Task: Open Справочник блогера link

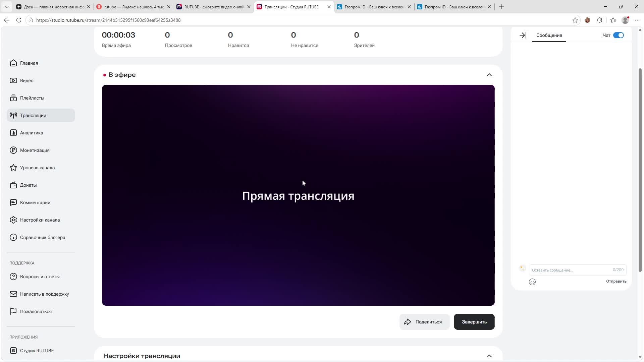Action: coord(41,237)
